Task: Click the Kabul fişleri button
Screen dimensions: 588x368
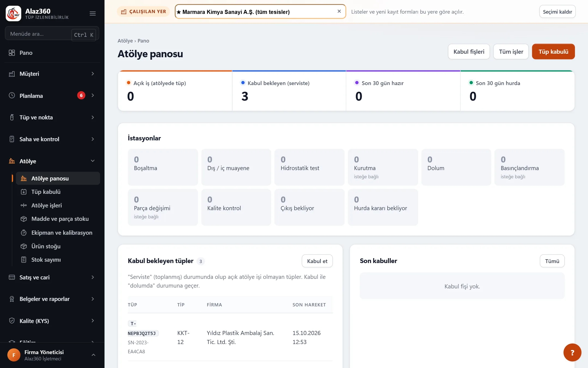Action: pos(469,52)
